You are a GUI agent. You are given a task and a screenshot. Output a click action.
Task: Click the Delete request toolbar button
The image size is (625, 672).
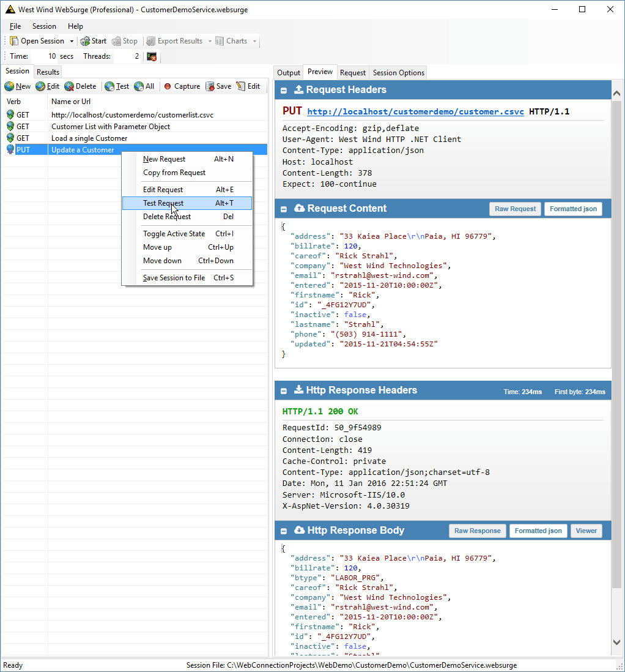tap(80, 86)
